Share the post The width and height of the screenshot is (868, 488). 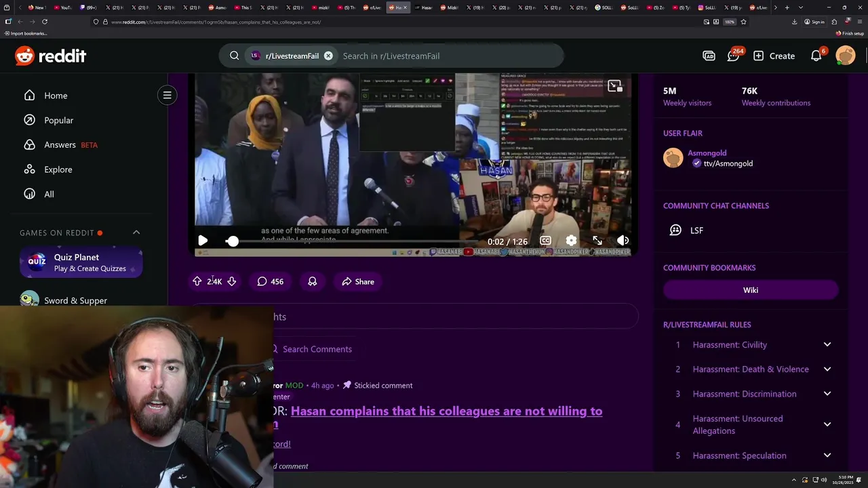point(358,281)
